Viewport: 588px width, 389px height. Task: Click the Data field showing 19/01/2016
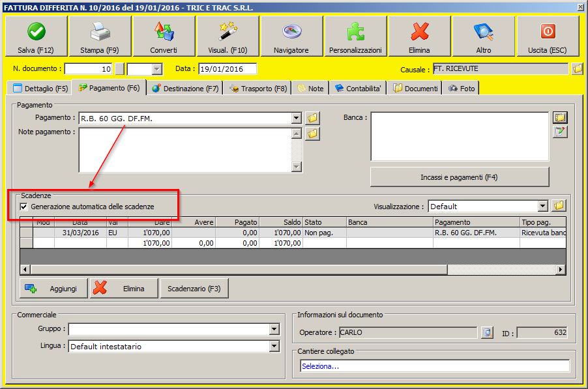click(x=228, y=69)
